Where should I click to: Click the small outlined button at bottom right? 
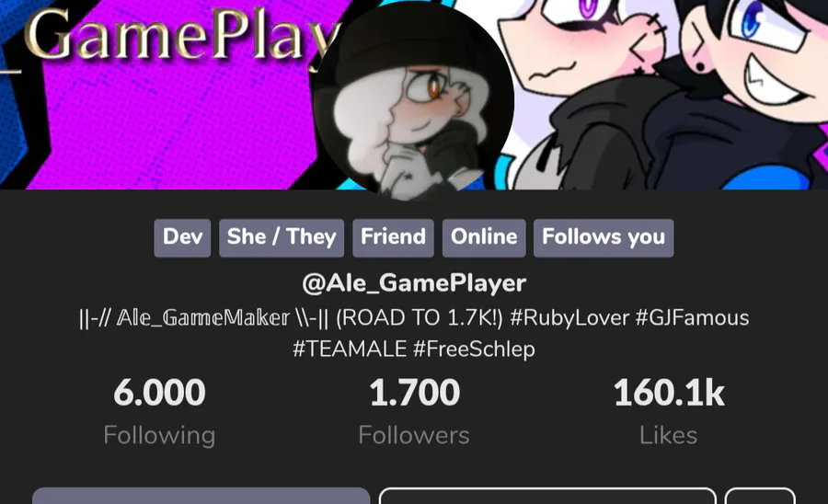(x=761, y=496)
